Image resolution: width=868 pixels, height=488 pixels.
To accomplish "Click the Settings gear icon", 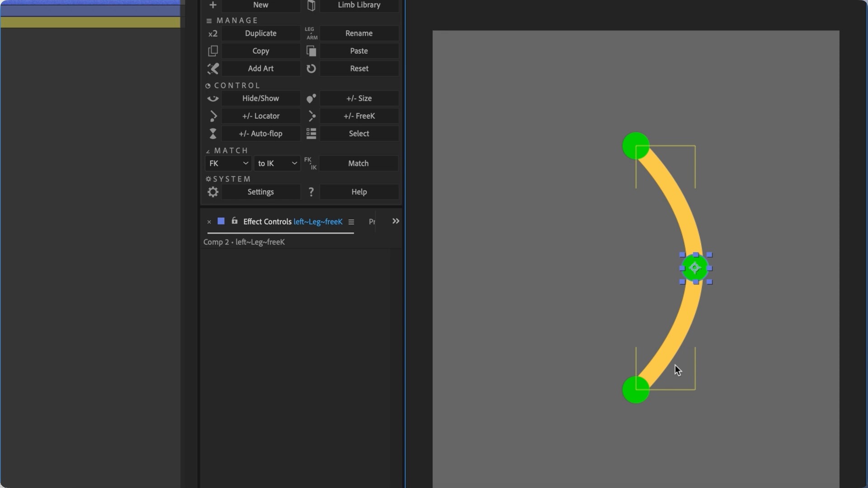I will coord(212,192).
